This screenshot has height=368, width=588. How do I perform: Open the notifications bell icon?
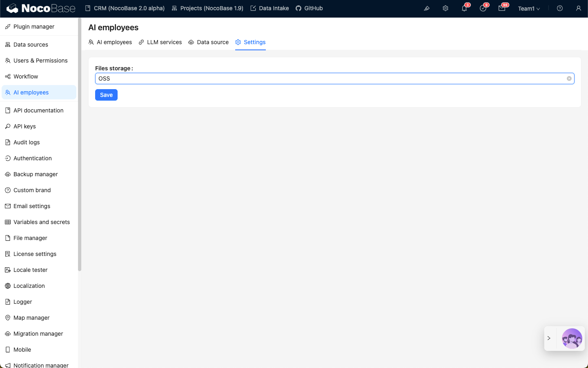tap(464, 8)
